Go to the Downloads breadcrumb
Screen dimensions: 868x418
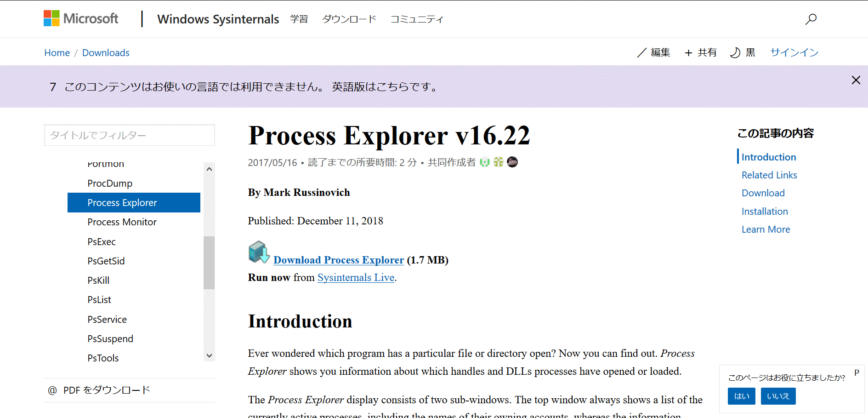click(106, 53)
